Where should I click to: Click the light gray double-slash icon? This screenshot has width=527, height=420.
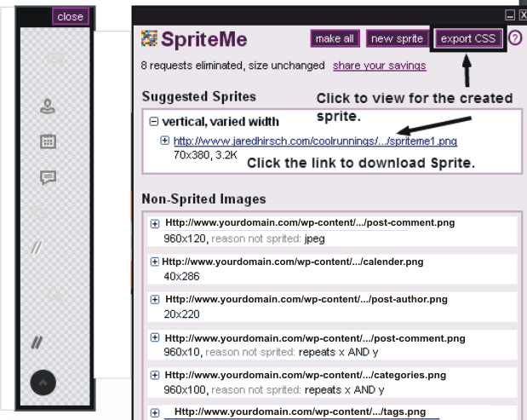click(x=37, y=248)
